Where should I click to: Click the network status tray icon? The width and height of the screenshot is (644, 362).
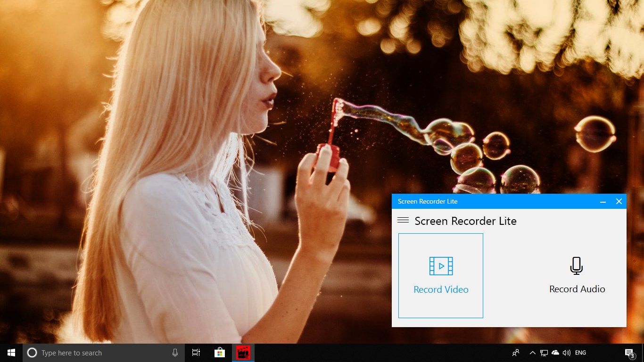click(x=544, y=352)
